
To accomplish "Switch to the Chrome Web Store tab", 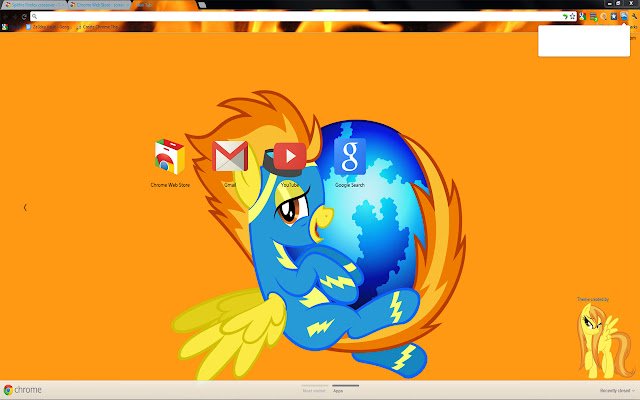I will (100, 5).
